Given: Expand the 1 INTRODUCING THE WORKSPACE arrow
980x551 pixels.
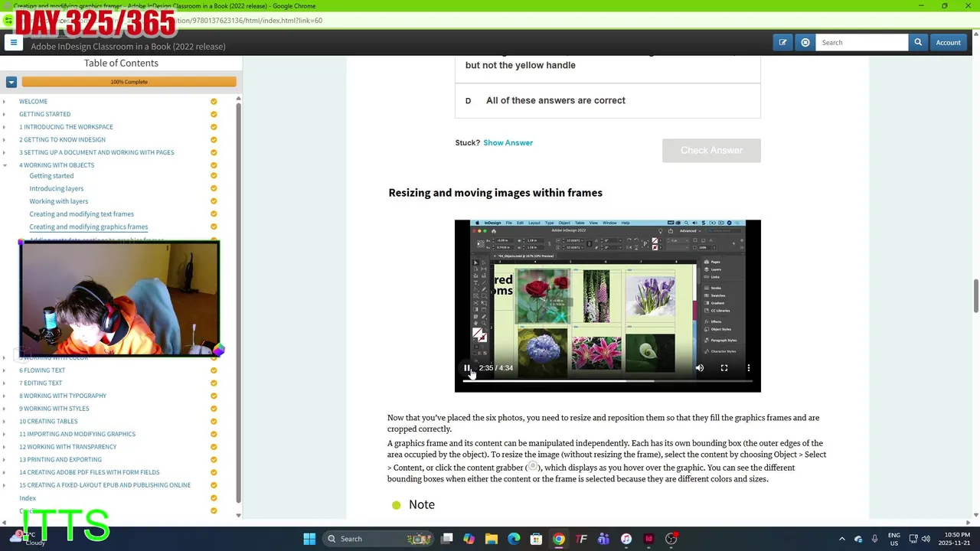Looking at the screenshot, I should pos(5,127).
